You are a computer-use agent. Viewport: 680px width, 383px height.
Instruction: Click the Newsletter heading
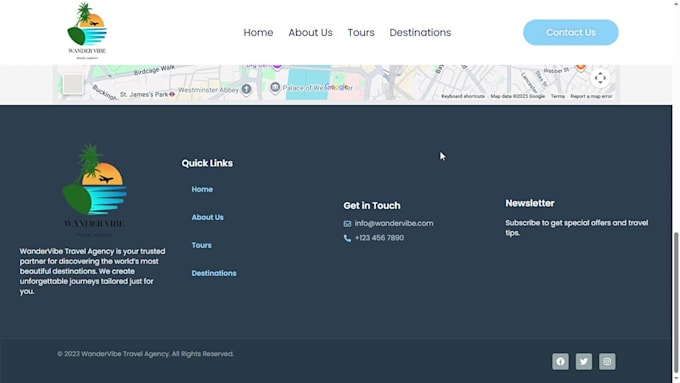pos(530,203)
